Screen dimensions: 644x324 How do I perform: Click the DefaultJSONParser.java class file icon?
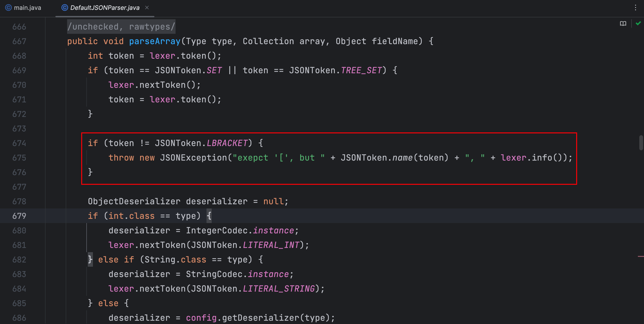click(65, 8)
